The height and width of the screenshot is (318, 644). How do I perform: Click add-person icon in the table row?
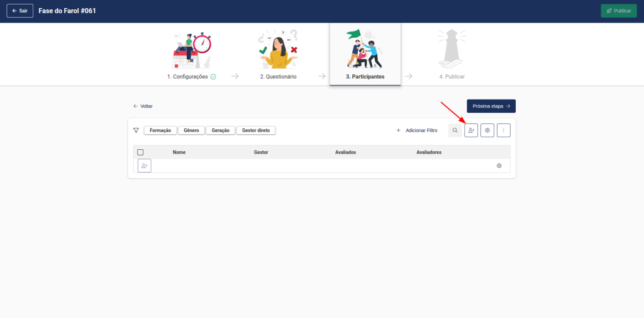pos(145,166)
